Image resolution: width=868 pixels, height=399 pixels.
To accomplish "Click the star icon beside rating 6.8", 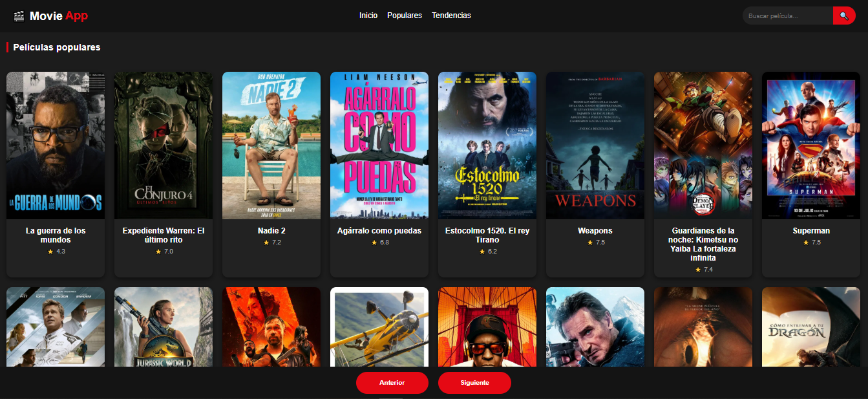I will click(374, 243).
